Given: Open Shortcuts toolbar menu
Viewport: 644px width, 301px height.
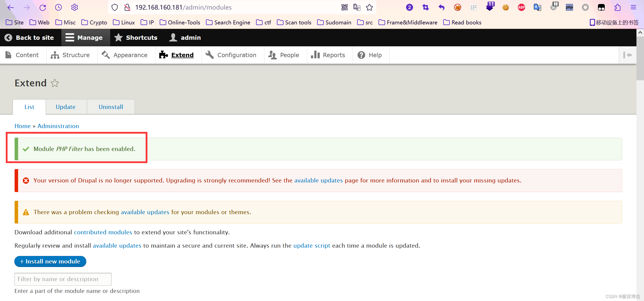Looking at the screenshot, I should coord(136,37).
